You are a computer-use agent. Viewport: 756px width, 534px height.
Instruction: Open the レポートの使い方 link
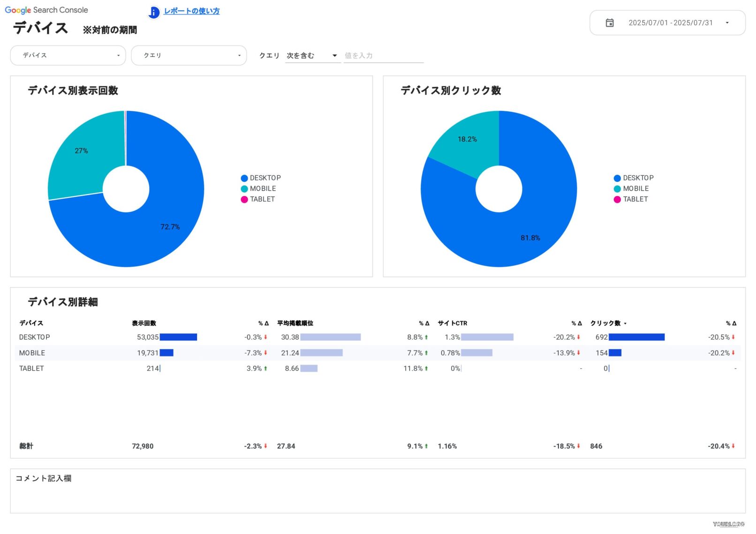191,11
